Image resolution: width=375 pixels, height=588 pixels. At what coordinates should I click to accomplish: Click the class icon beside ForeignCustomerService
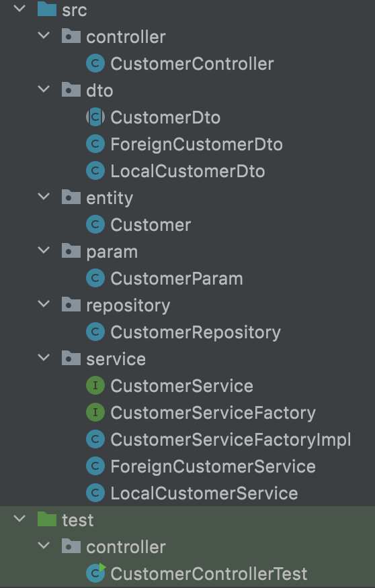(95, 466)
